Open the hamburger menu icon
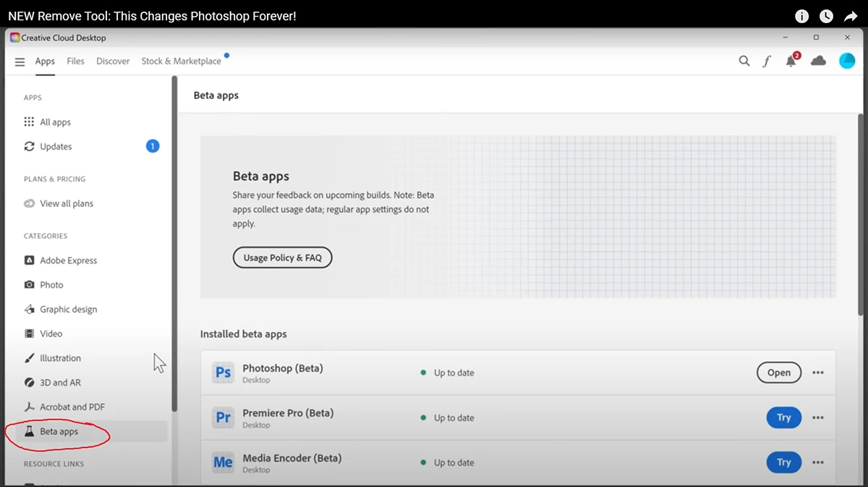The width and height of the screenshot is (868, 487). click(x=20, y=62)
